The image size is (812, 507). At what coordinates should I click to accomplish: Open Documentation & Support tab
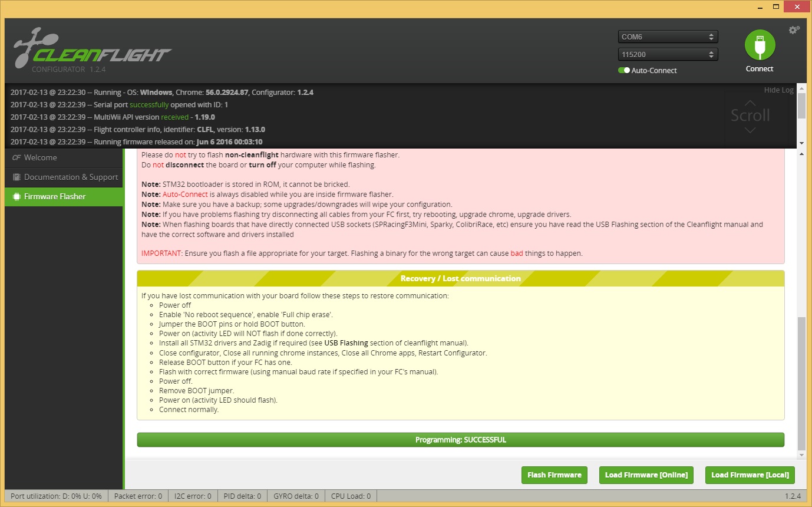pos(64,177)
